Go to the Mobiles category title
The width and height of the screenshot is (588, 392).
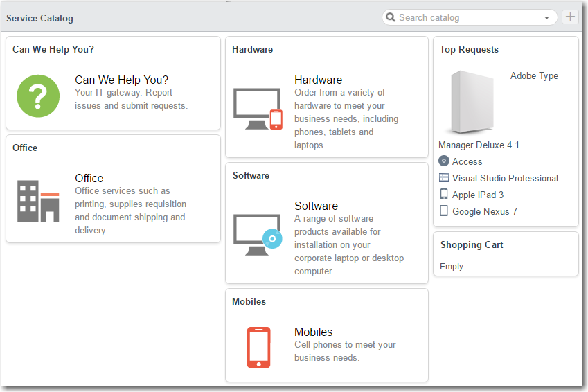click(313, 332)
